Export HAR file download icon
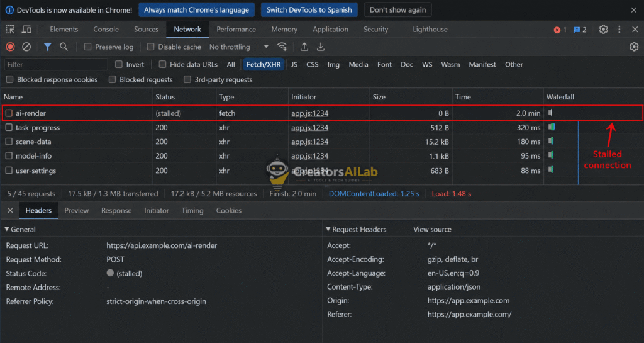This screenshot has height=343, width=644. coord(320,47)
